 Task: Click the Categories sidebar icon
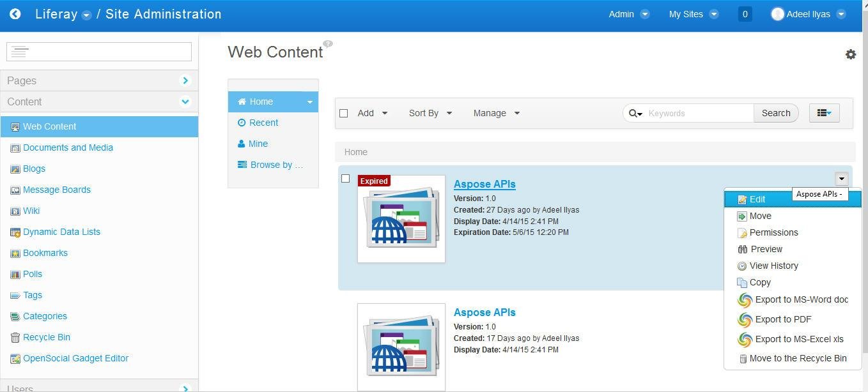tap(15, 317)
